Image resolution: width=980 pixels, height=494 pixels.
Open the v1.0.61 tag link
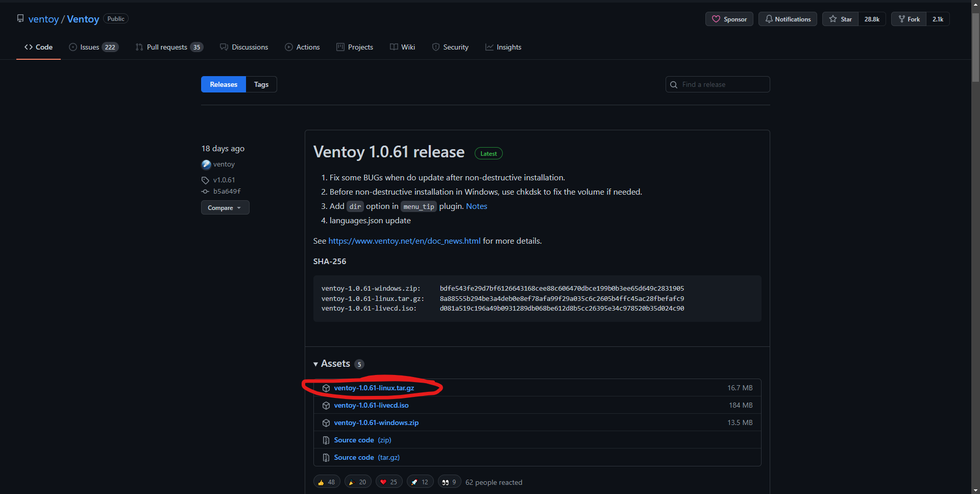[x=224, y=180]
